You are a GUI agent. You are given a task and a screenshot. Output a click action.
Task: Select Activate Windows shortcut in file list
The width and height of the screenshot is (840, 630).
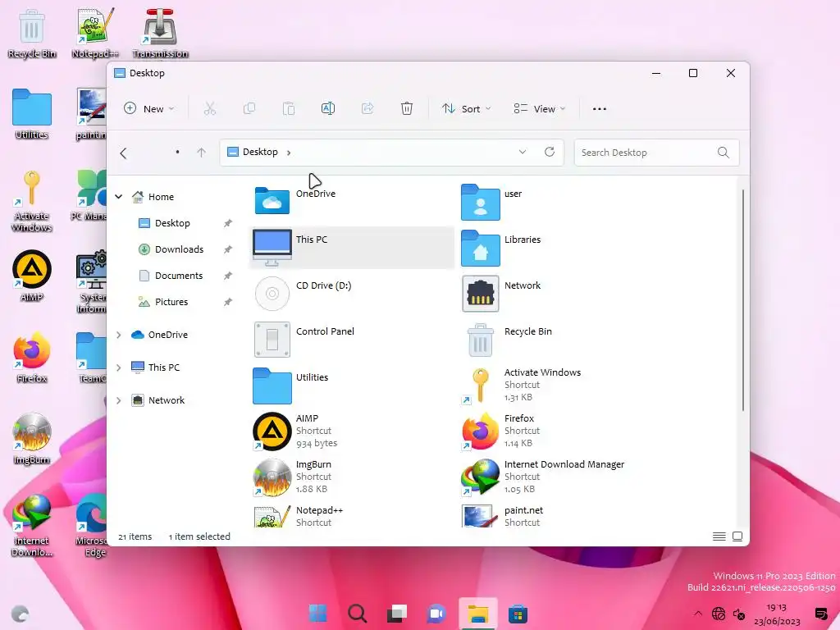561,385
